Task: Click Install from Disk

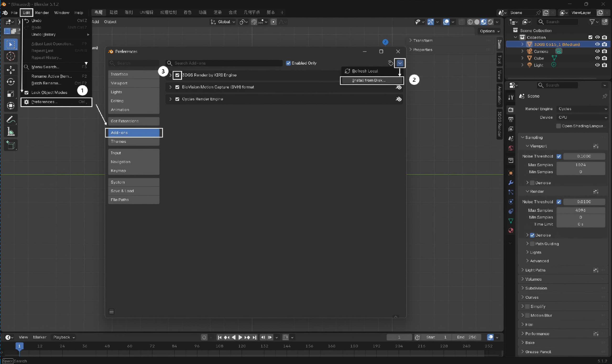Action: click(x=372, y=81)
